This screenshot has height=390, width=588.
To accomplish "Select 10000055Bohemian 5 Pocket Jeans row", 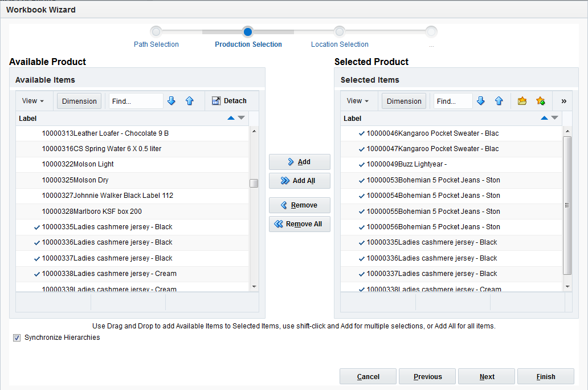I will (x=451, y=212).
